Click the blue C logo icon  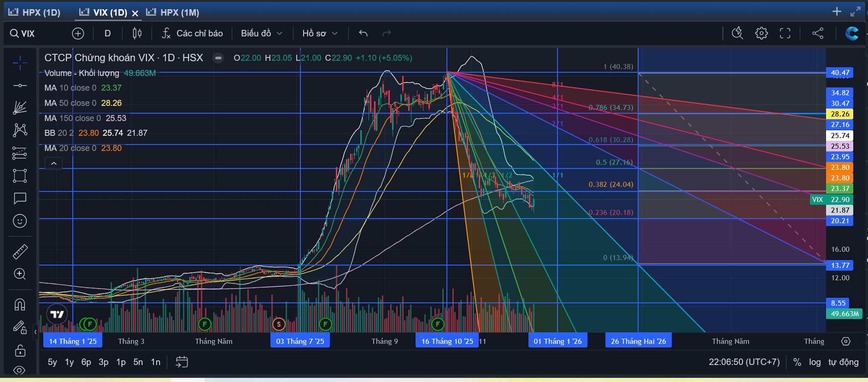[x=852, y=33]
